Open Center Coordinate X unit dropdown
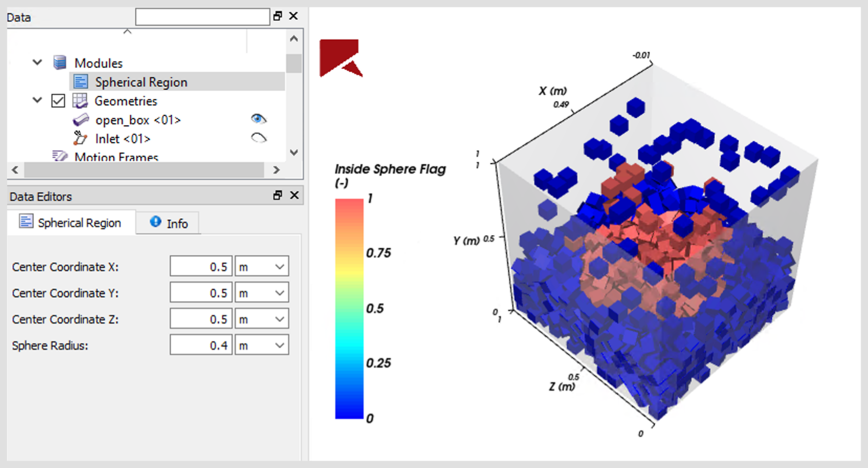868x468 pixels. click(262, 266)
